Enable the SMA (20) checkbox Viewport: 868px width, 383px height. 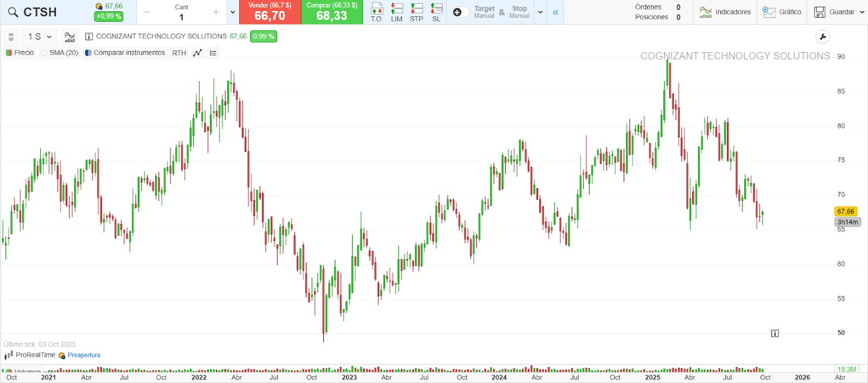pyautogui.click(x=44, y=53)
